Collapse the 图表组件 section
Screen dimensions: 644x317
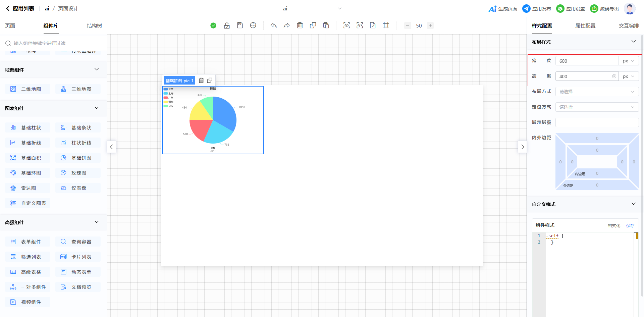pyautogui.click(x=97, y=108)
